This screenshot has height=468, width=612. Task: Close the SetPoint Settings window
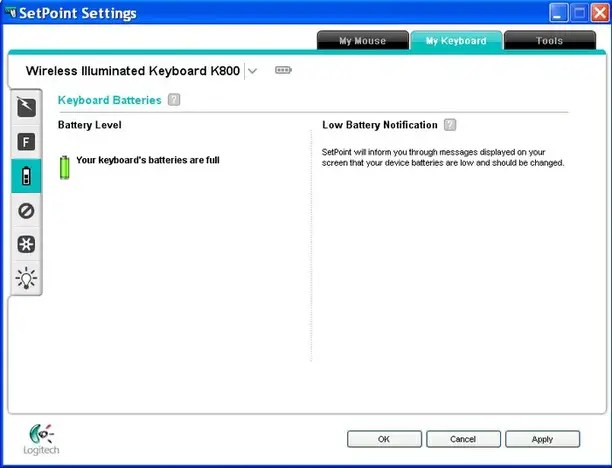click(x=600, y=13)
